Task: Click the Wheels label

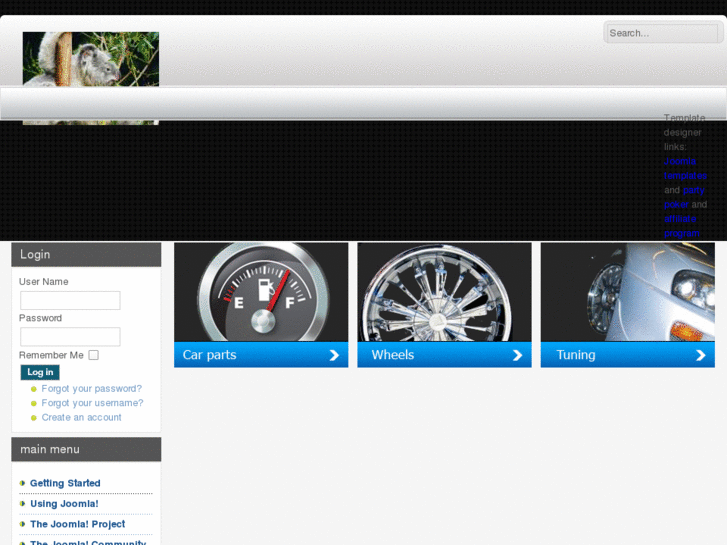Action: (393, 355)
